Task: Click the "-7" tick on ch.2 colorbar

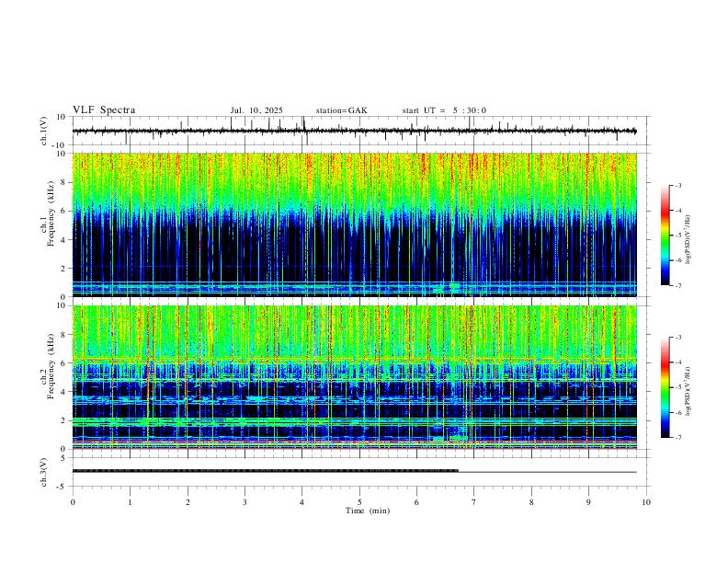Action: tap(677, 437)
